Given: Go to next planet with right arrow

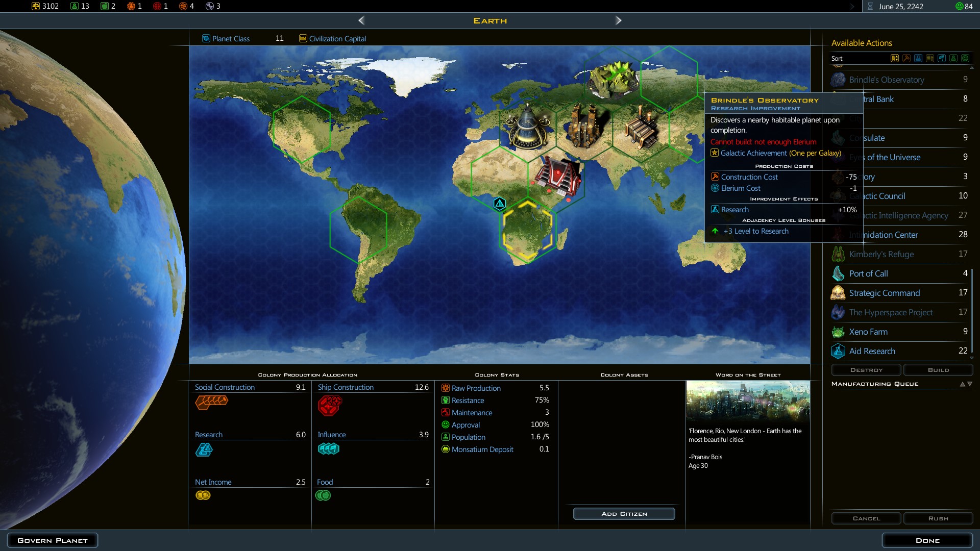Looking at the screenshot, I should tap(618, 20).
